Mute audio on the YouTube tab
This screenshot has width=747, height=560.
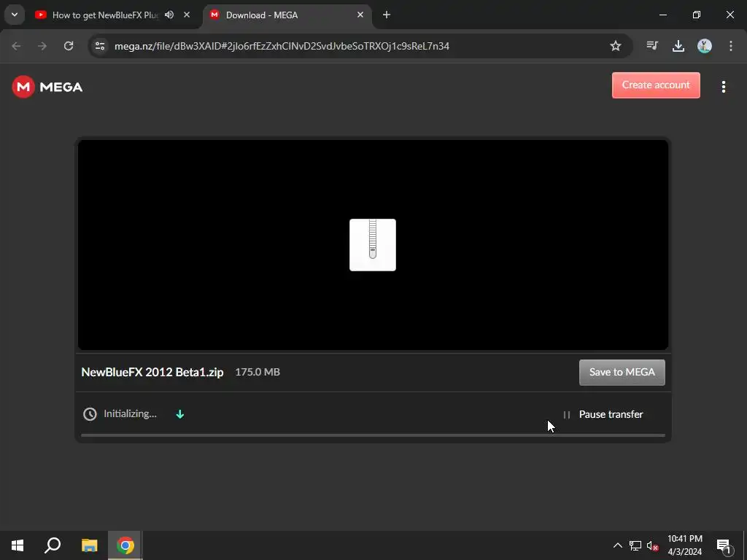169,15
